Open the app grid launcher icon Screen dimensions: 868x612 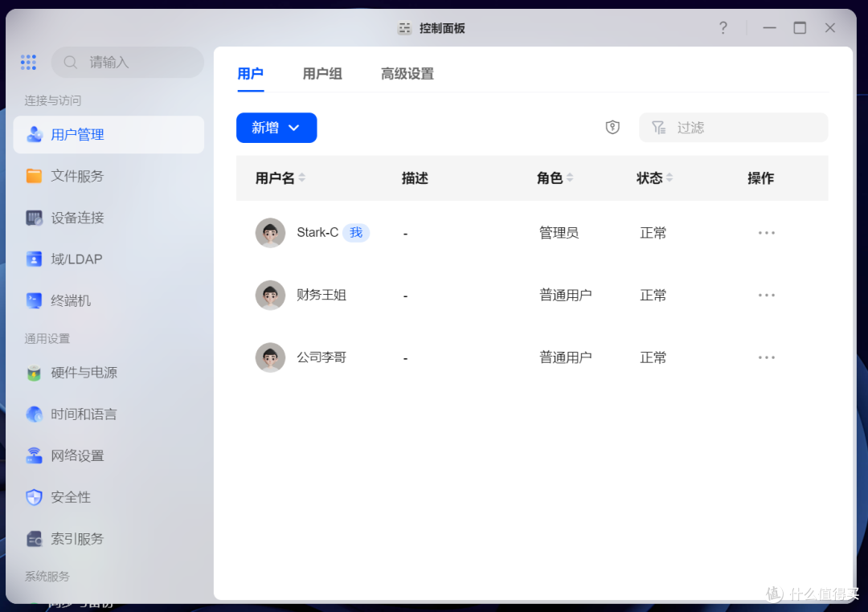click(x=28, y=62)
